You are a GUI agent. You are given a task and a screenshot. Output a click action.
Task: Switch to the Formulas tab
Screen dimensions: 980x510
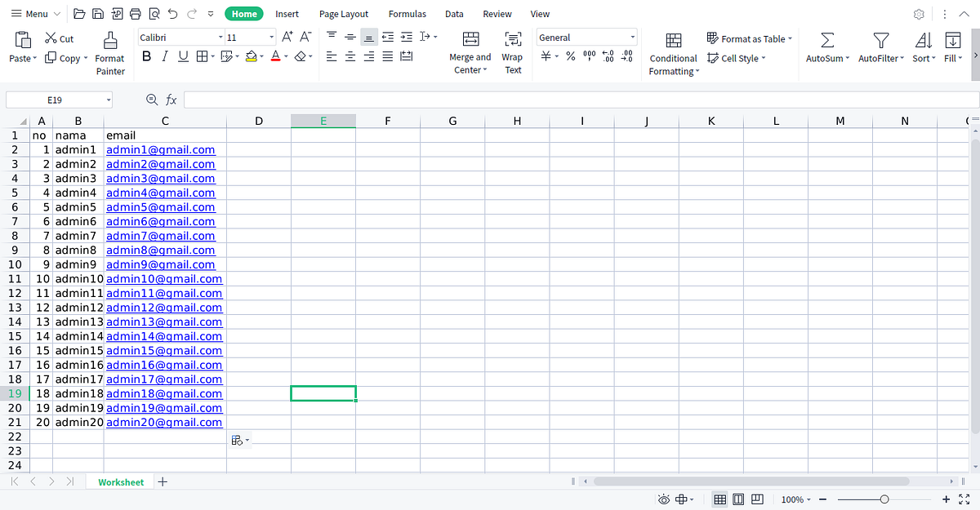pos(407,13)
